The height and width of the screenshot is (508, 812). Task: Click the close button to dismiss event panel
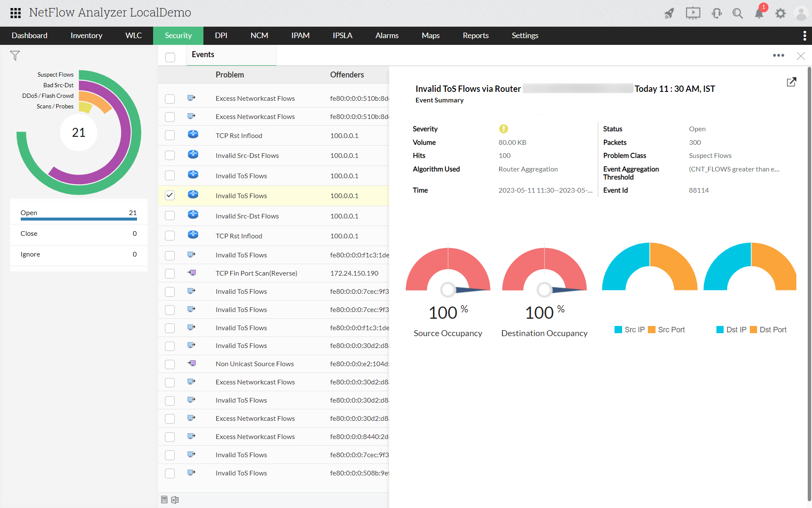[801, 55]
